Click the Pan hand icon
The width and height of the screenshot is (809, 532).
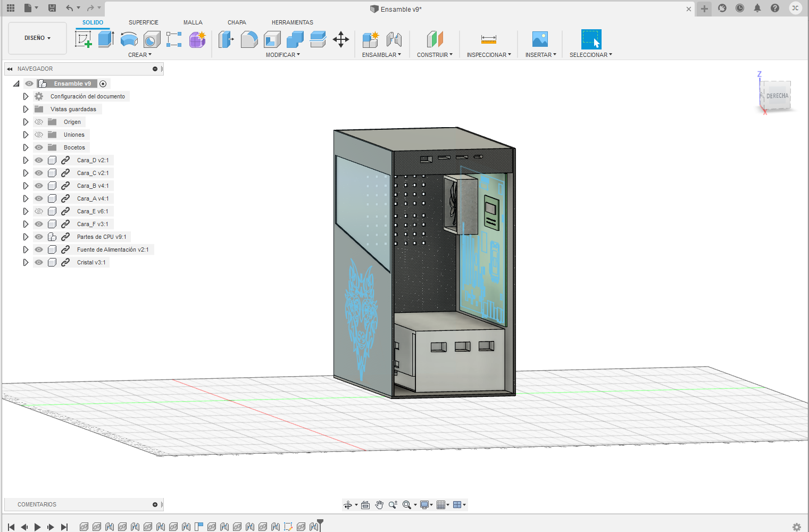coord(379,505)
